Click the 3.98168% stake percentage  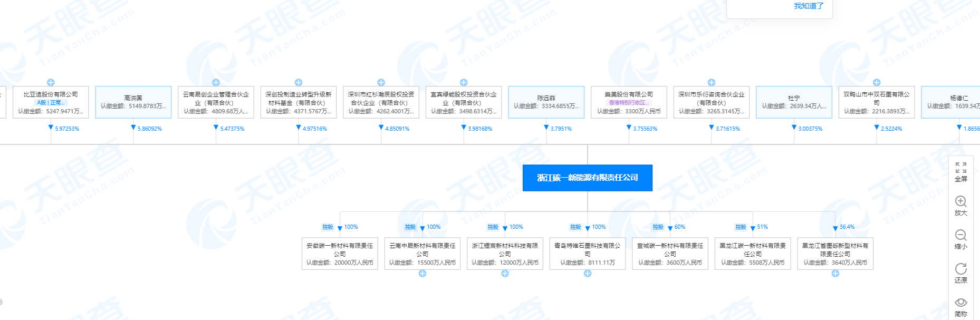480,129
